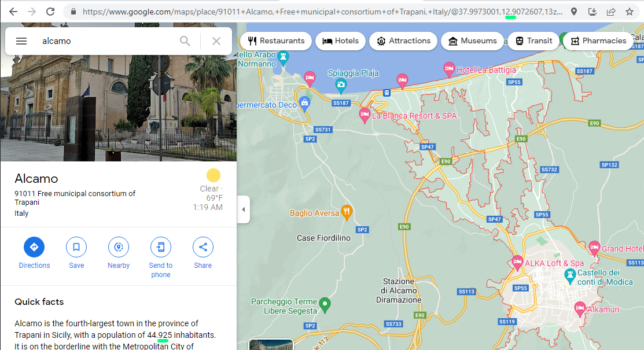Screen dimensions: 644x350
Task: Click the train station icon on coast
Action: [387, 93]
